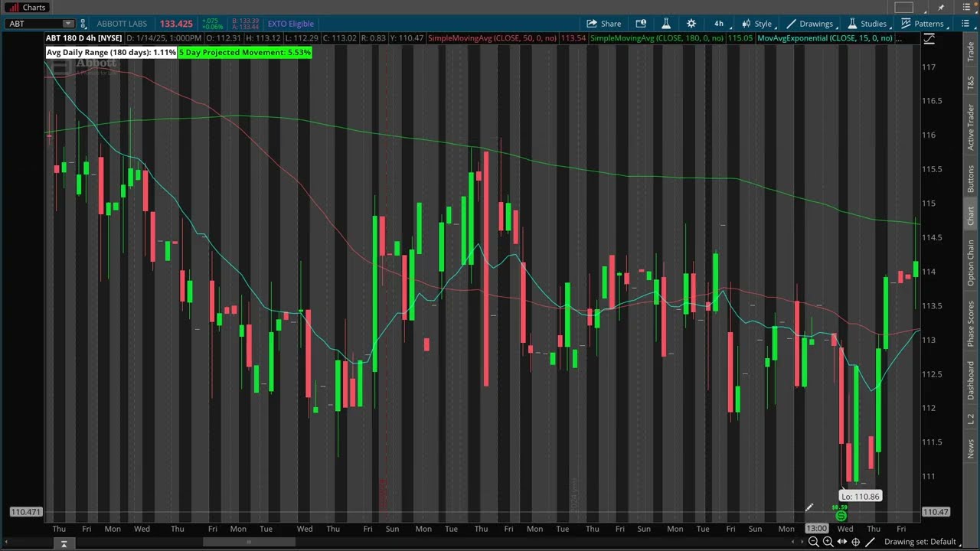Click the zoom out magnifier icon
This screenshot has height=551, width=980.
coord(814,542)
